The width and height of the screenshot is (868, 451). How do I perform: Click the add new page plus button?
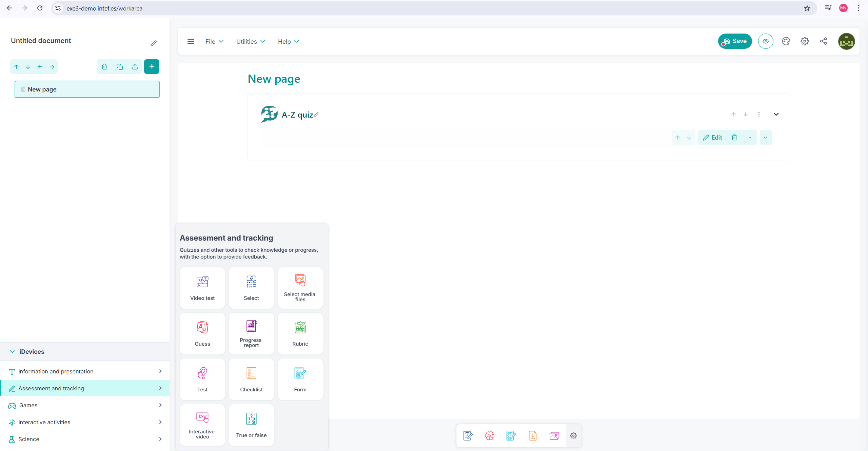[152, 67]
